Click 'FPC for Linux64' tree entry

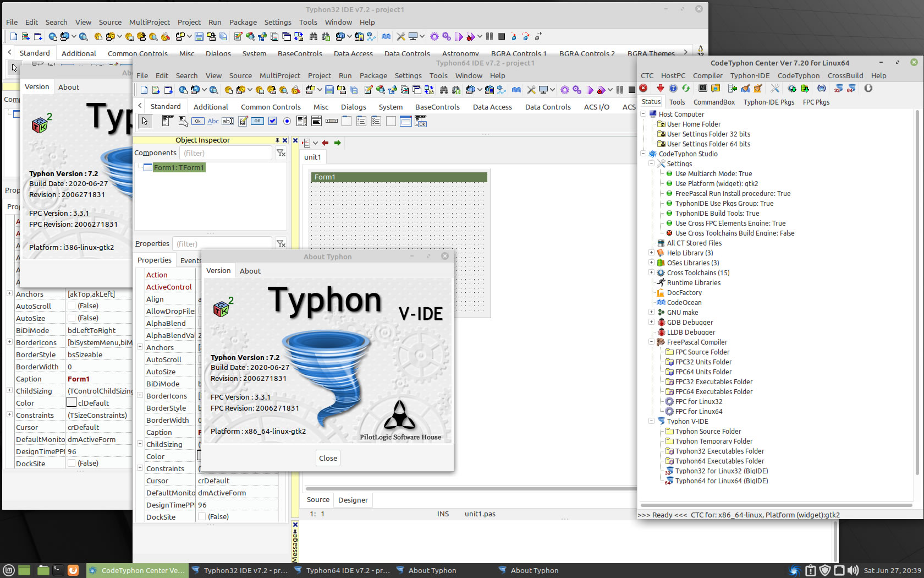tap(698, 411)
